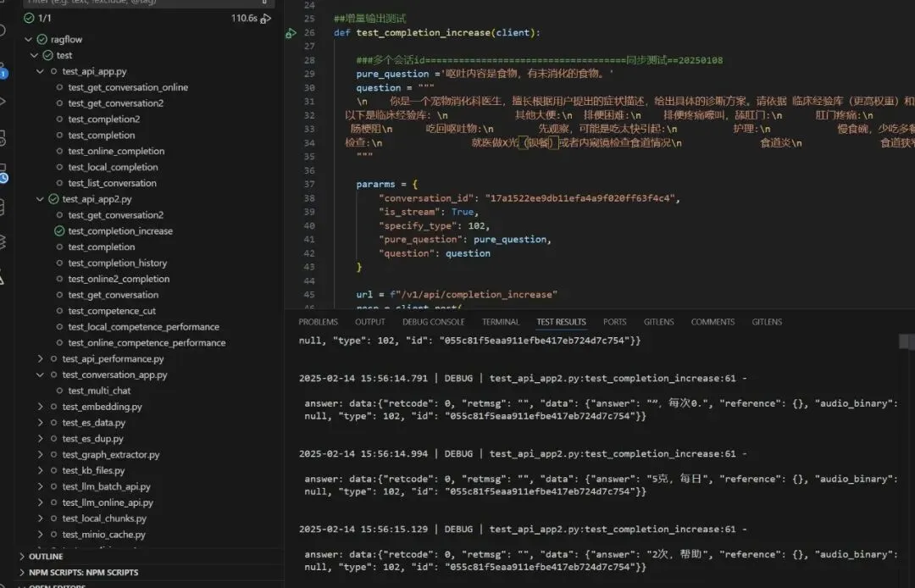Click 'def test_completion_increase(client):' on line 26
This screenshot has width=915, height=588.
coord(437,33)
